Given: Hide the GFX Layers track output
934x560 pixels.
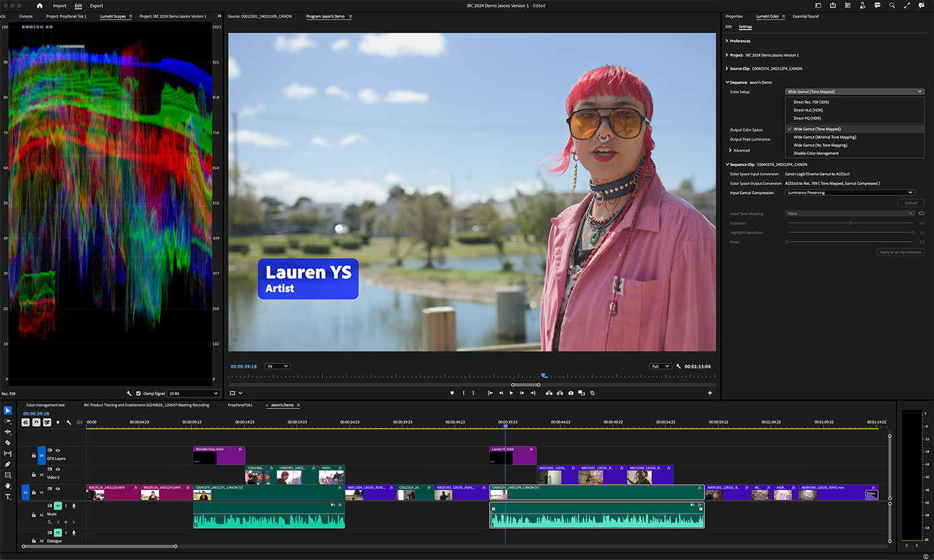Looking at the screenshot, I should (58, 450).
